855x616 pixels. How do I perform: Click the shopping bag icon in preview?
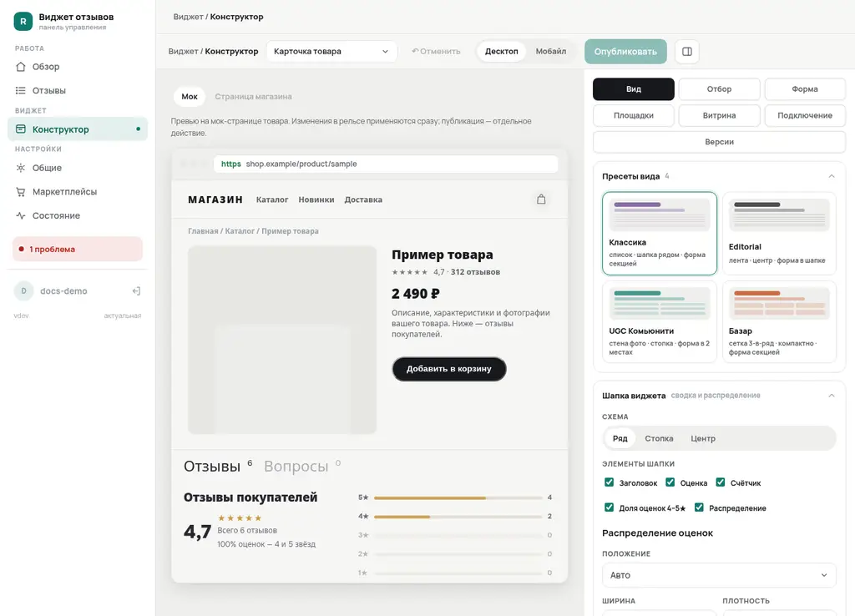[x=541, y=199]
